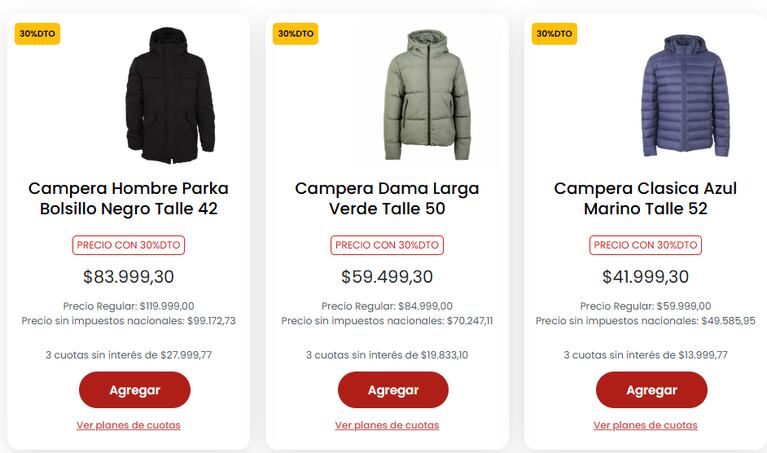This screenshot has width=767, height=453.
Task: Click the navy blue jacket image
Action: 685,96
